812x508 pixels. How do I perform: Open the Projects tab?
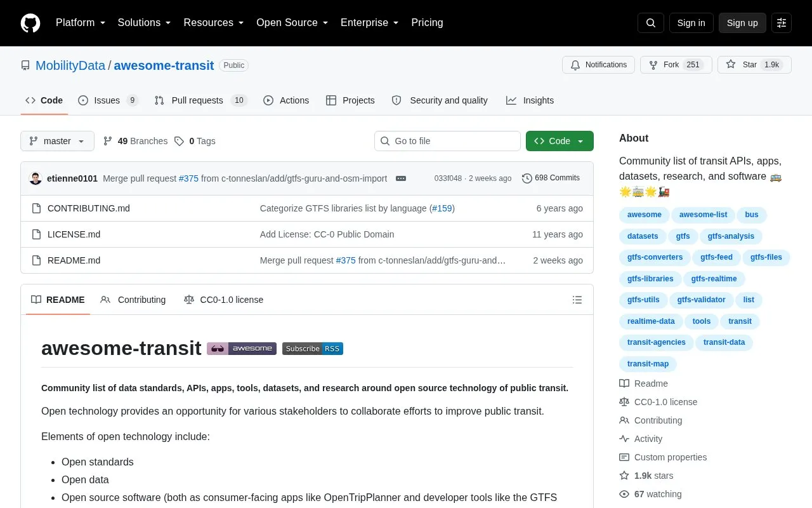350,100
